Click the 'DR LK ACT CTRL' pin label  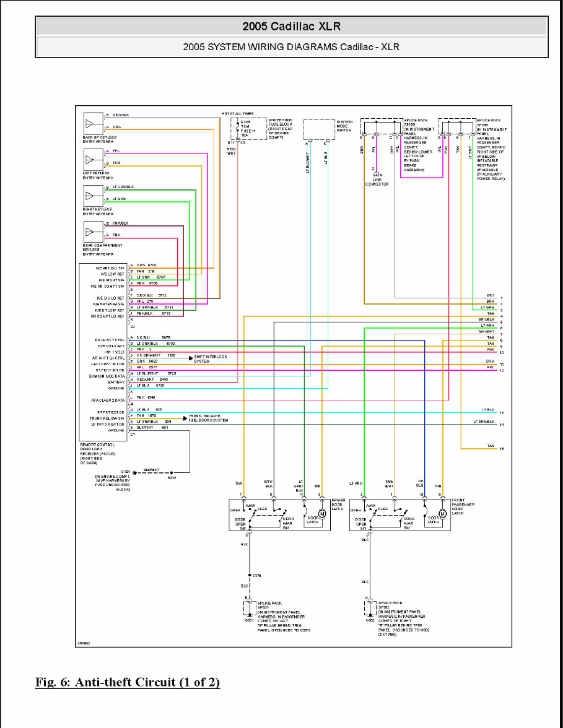(x=110, y=340)
